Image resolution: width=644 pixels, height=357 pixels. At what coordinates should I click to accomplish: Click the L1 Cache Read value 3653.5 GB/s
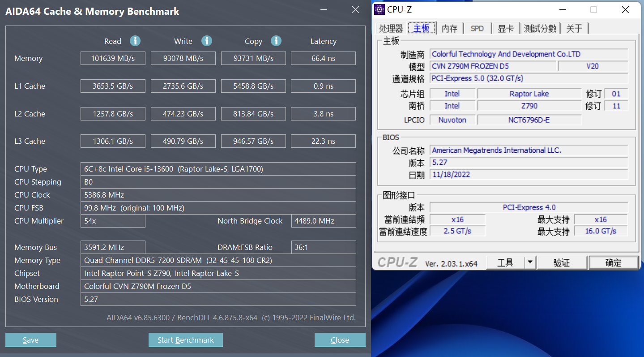point(113,86)
